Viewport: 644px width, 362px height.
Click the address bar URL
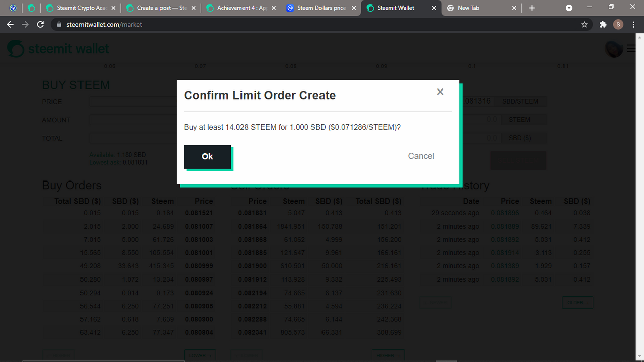point(104,24)
